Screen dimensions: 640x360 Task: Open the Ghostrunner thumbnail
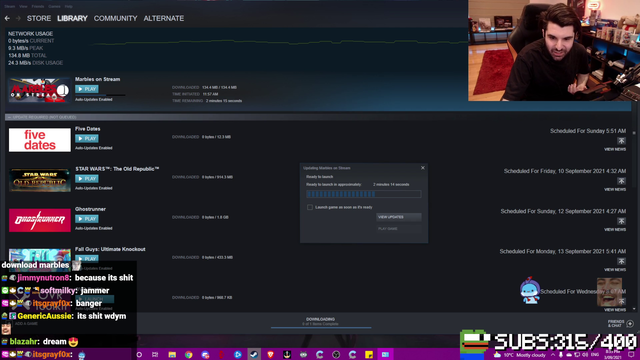[x=40, y=220]
